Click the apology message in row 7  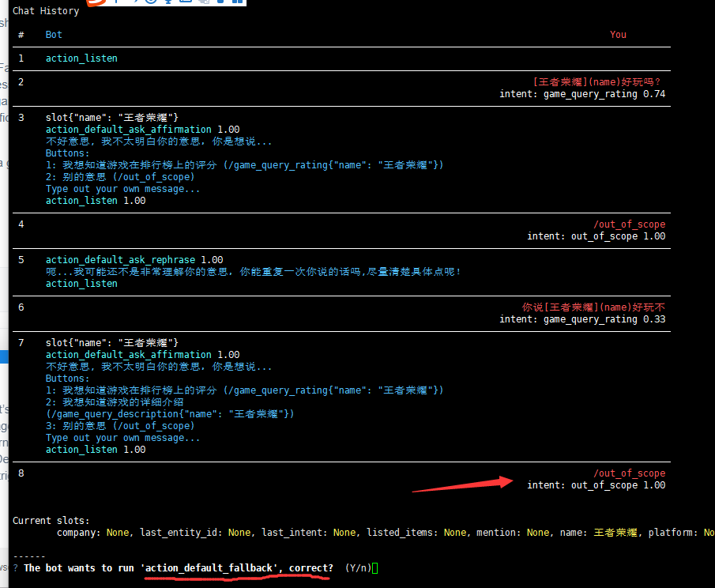[x=159, y=367]
